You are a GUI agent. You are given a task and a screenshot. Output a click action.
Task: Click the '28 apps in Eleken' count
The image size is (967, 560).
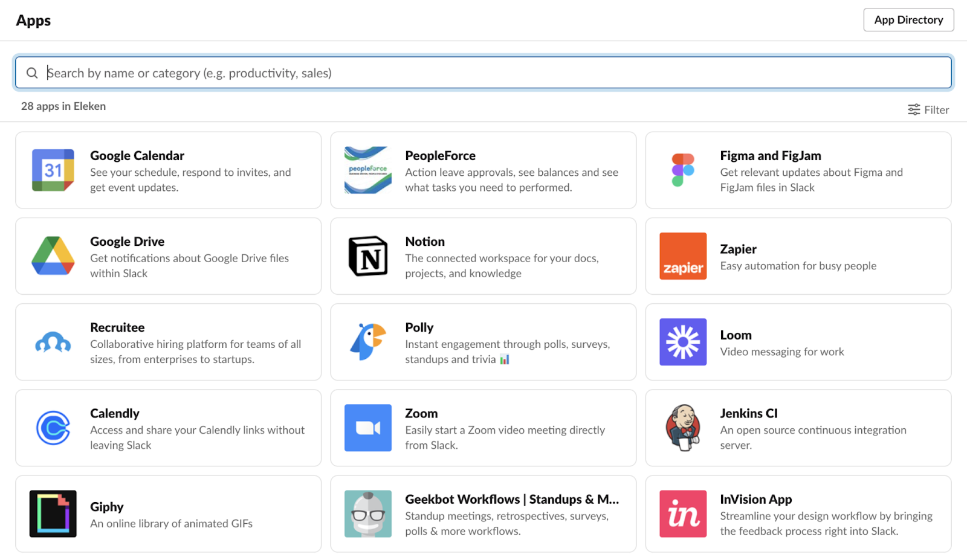coord(63,106)
